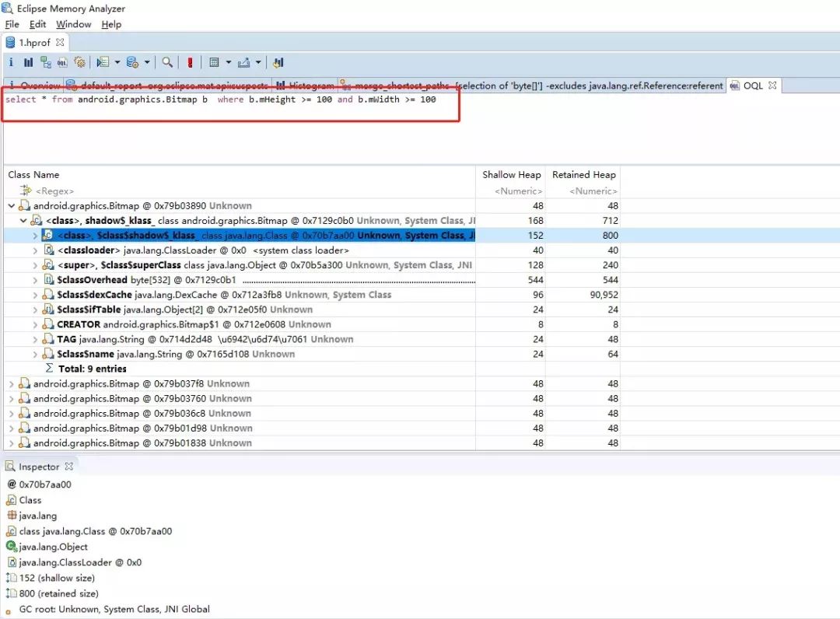The height and width of the screenshot is (619, 840).
Task: Open the export dropdown arrow
Action: click(258, 62)
